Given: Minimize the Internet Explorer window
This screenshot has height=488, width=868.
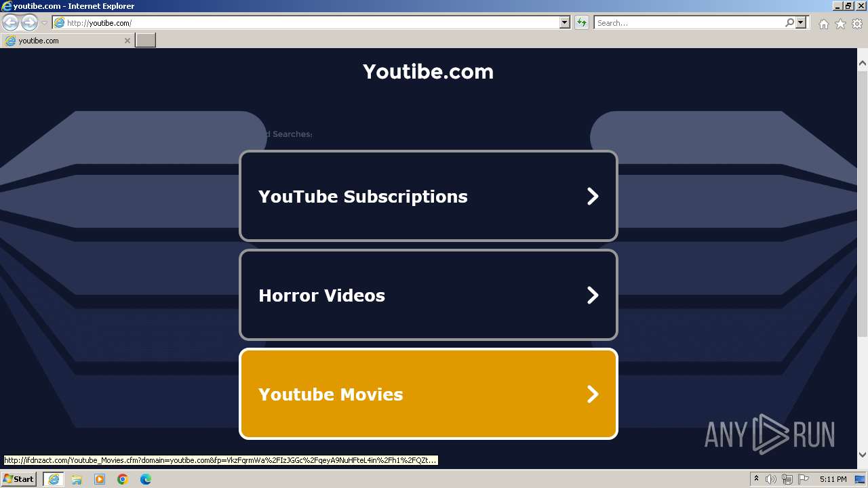Looking at the screenshot, I should (837, 5).
